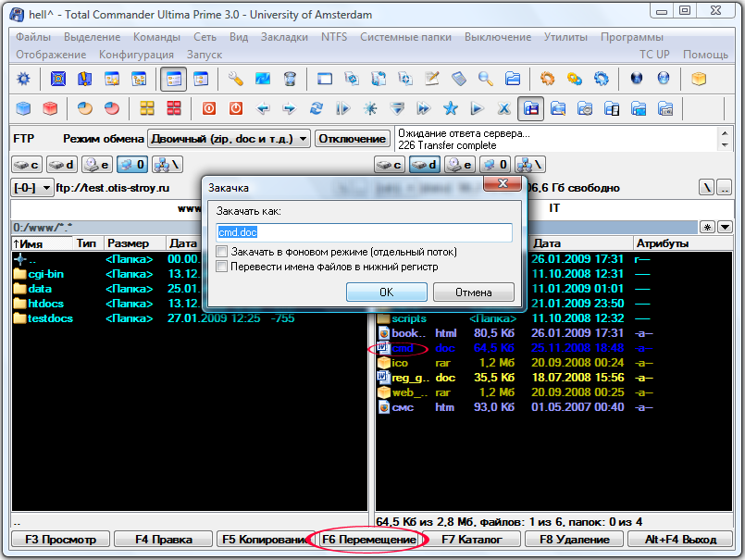The width and height of the screenshot is (745, 560).
Task: Open the Помощь menu
Action: [705, 55]
